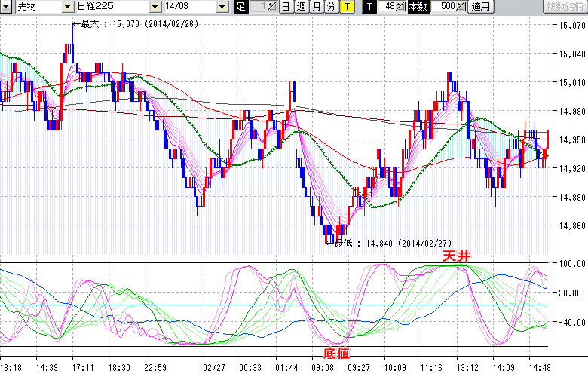This screenshot has width=588, height=377.
Task: Open the 先物 product type dropdown
Action: point(69,7)
